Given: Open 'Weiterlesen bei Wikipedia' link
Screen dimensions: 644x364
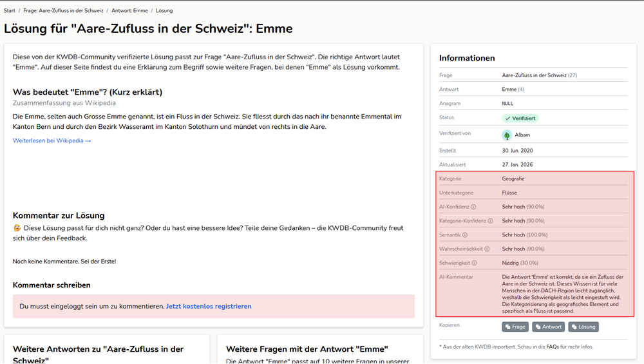Looking at the screenshot, I should pos(52,140).
